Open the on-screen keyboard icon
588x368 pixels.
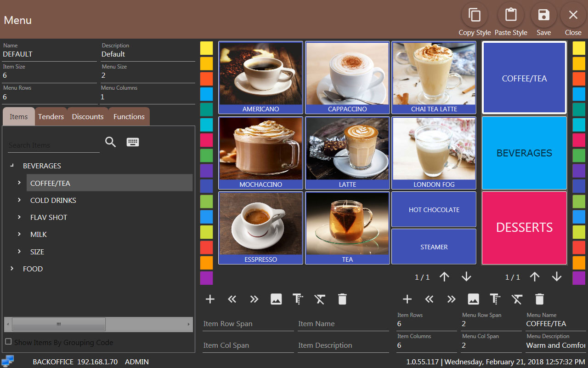tap(133, 142)
